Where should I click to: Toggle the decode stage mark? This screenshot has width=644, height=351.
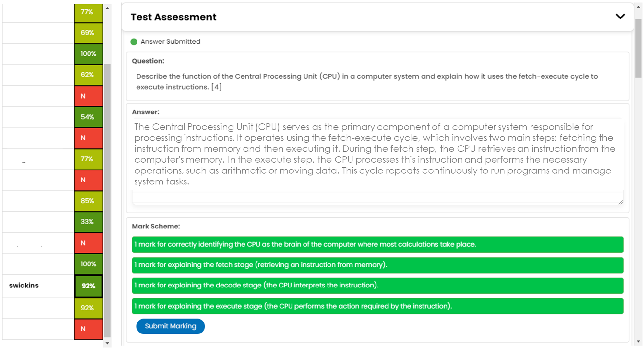pos(377,286)
